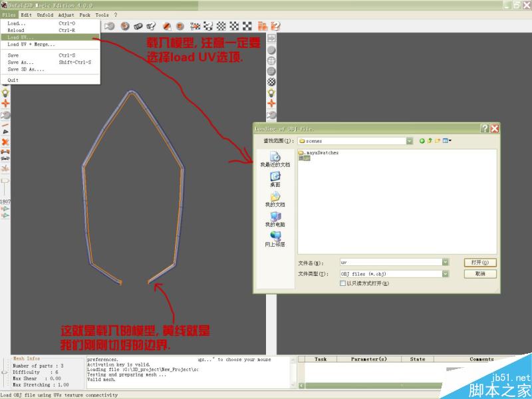The image size is (532, 399).
Task: Click the create new folder icon in dialog
Action: pyautogui.click(x=438, y=141)
